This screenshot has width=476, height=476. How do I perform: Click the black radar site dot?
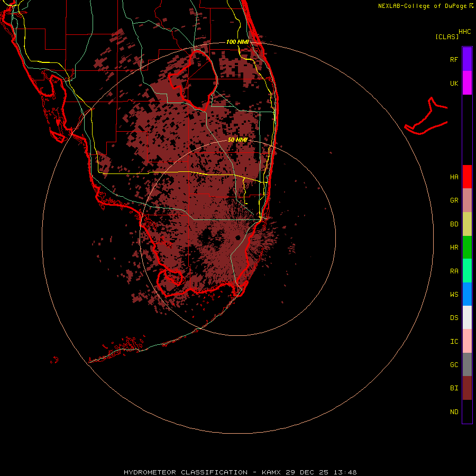238,237
